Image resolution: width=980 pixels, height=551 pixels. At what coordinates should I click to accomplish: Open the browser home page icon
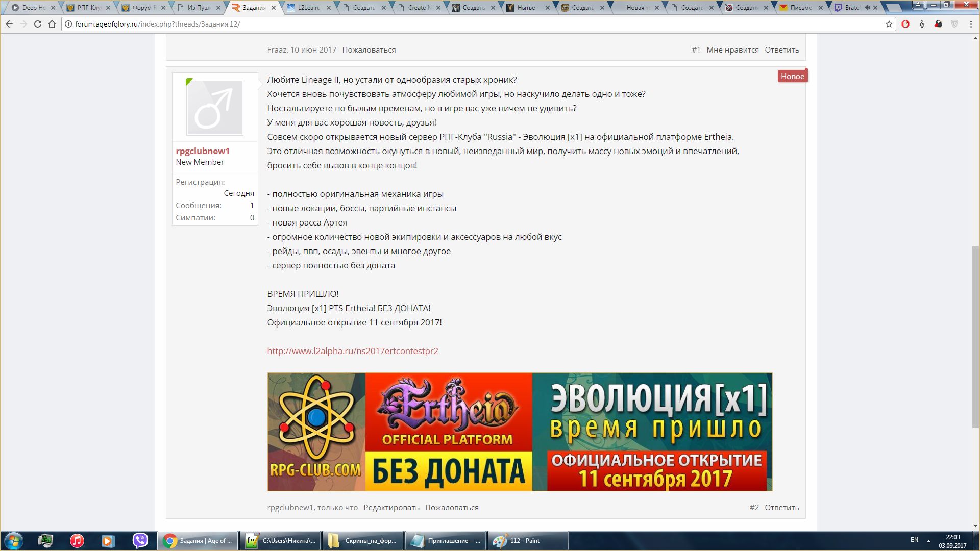[52, 24]
